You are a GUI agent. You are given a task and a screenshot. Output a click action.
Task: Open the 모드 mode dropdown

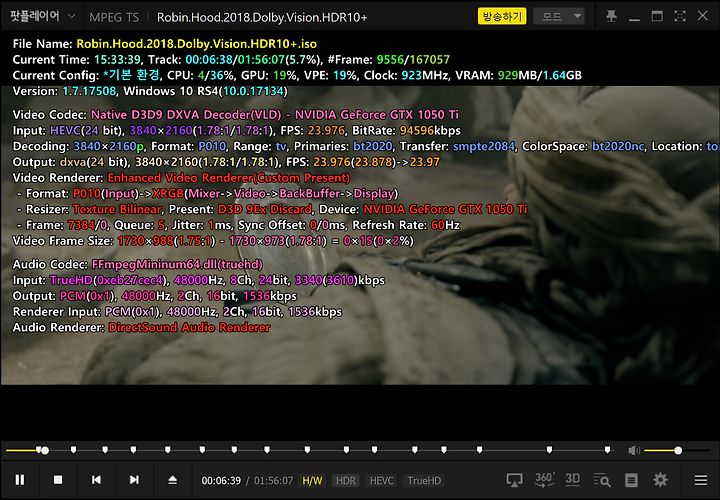coord(559,17)
